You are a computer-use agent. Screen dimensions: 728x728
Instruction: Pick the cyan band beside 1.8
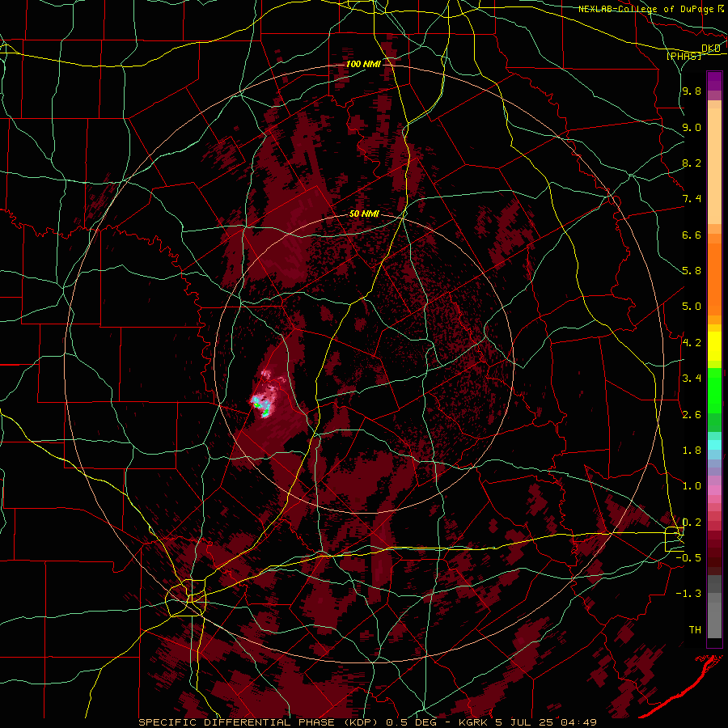(714, 445)
